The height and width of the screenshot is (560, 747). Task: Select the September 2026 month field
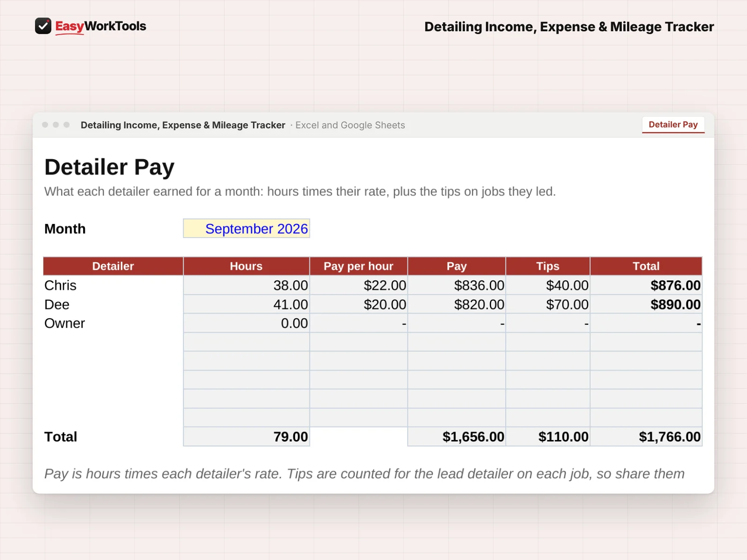point(247,229)
